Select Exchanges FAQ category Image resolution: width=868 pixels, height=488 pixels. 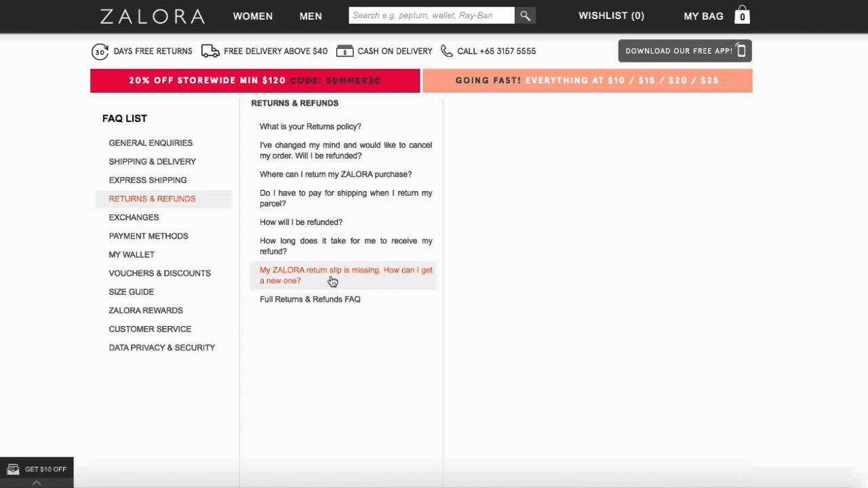click(x=134, y=218)
